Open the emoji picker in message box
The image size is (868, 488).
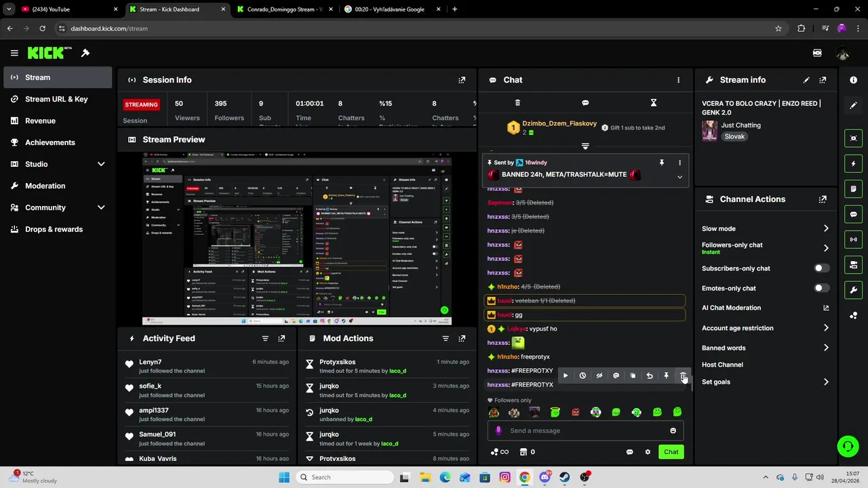click(x=673, y=430)
